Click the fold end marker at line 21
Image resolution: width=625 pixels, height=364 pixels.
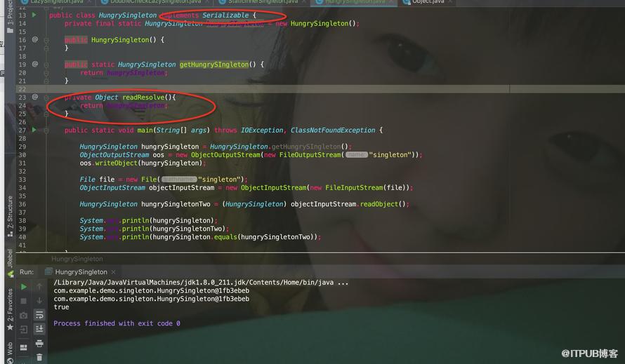(46, 81)
